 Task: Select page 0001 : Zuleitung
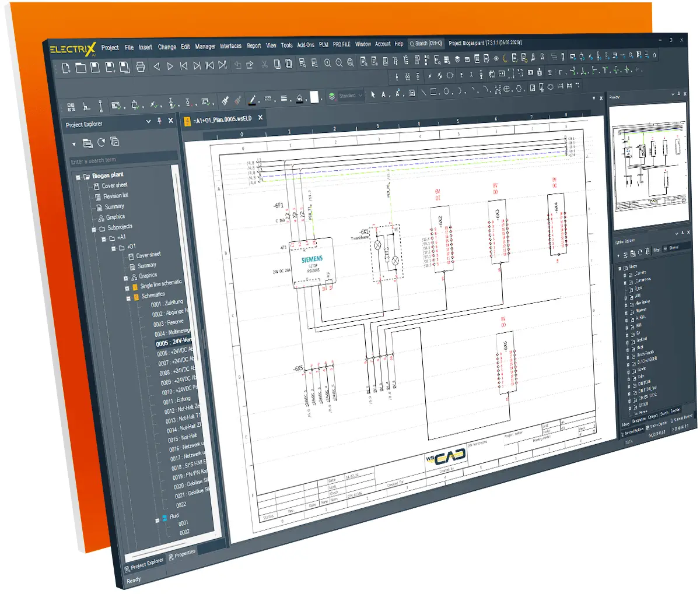167,303
